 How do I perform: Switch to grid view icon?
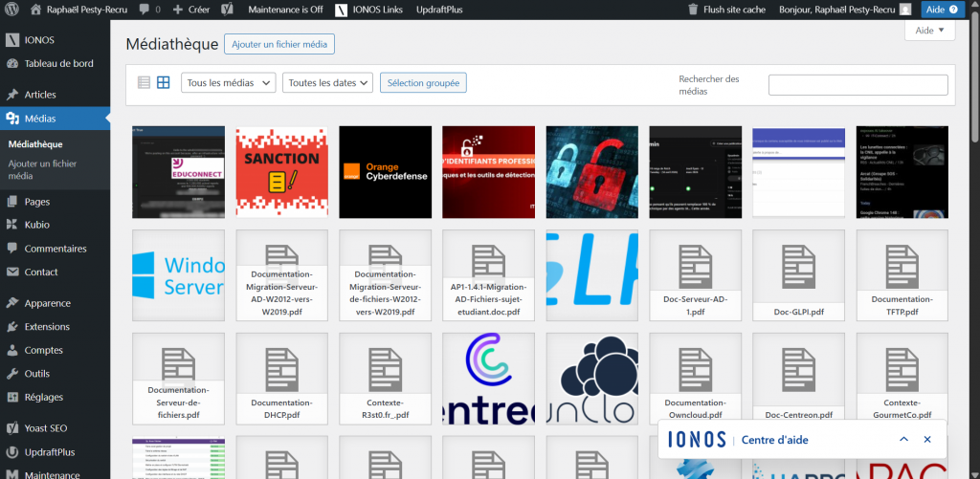click(x=163, y=82)
